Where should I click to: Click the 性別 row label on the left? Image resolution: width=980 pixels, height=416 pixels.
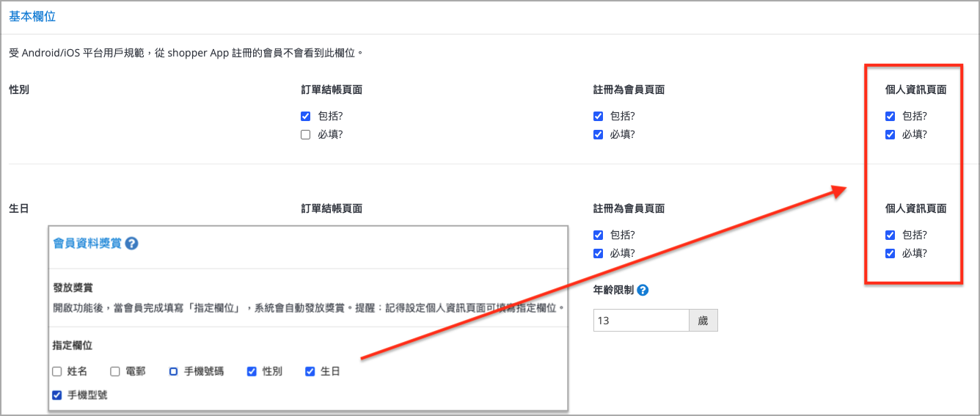click(x=19, y=90)
